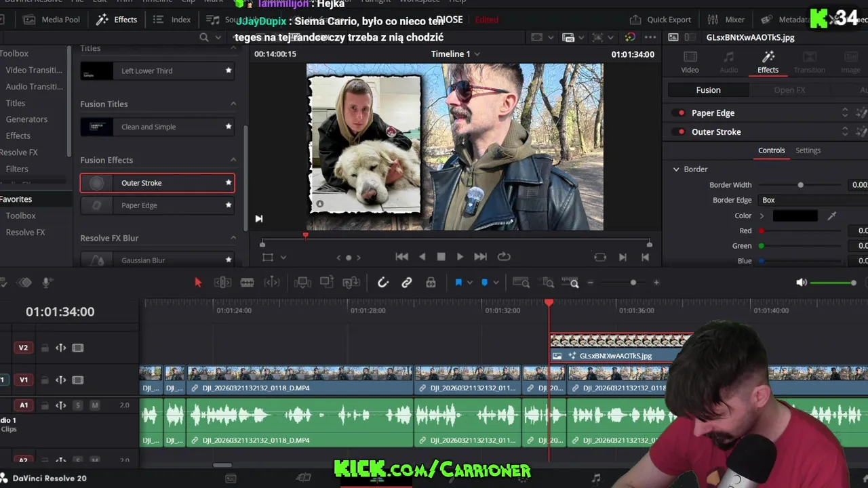
Task: Open Mixer panel
Action: pos(726,20)
